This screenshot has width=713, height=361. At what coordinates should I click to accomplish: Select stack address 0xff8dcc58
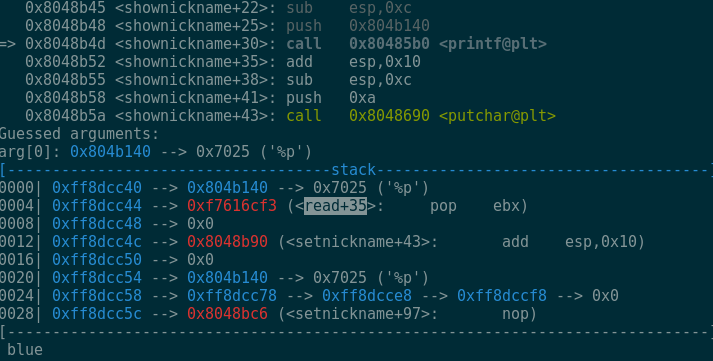click(x=97, y=296)
